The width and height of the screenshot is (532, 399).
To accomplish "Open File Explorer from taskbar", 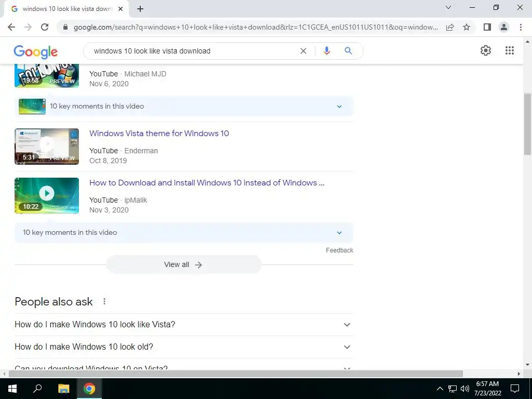I will click(x=63, y=389).
